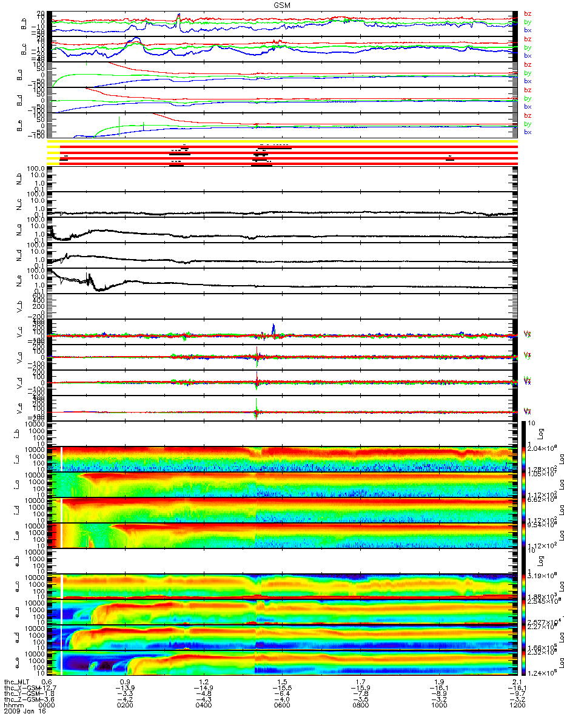Screen dimensions: 564x728
Task: Click the 0800 time tick label
Action: tap(360, 706)
